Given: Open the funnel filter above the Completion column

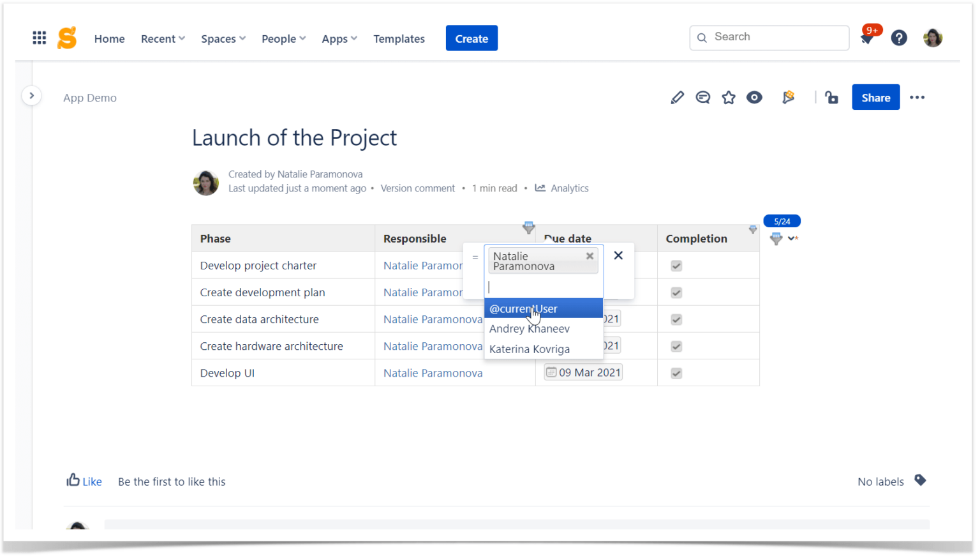Looking at the screenshot, I should pyautogui.click(x=753, y=228).
